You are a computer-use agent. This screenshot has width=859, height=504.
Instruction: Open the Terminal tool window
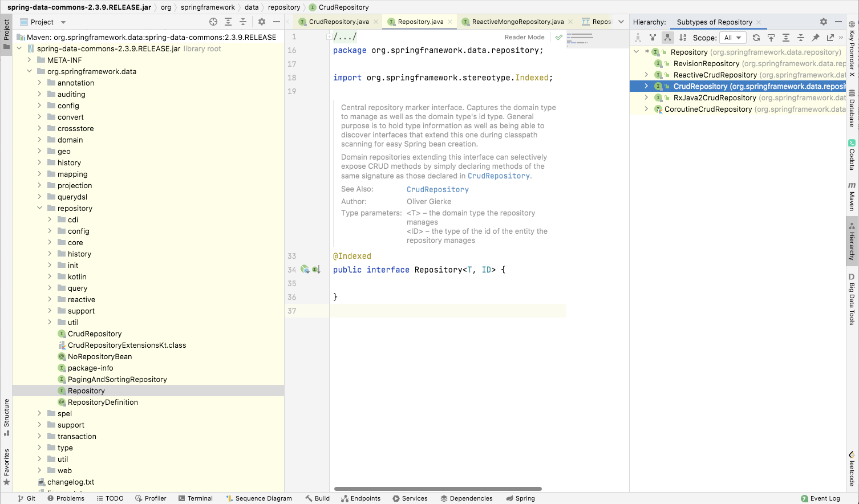[195, 498]
